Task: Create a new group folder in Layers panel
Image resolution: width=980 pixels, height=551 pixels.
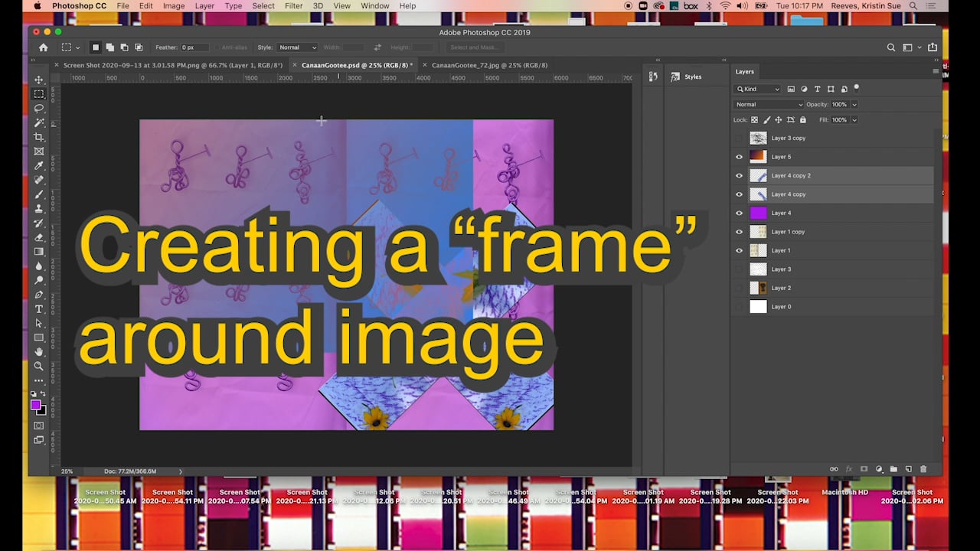Action: 893,469
